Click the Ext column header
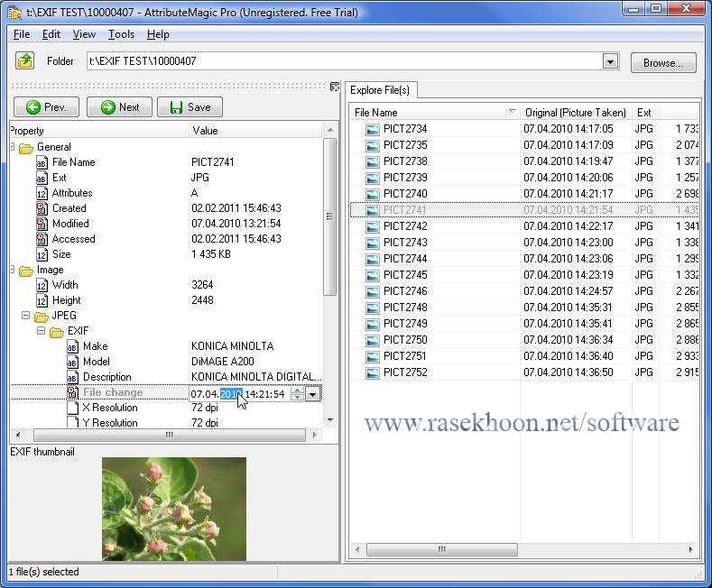Viewport: 712px width, 588px height. [644, 112]
